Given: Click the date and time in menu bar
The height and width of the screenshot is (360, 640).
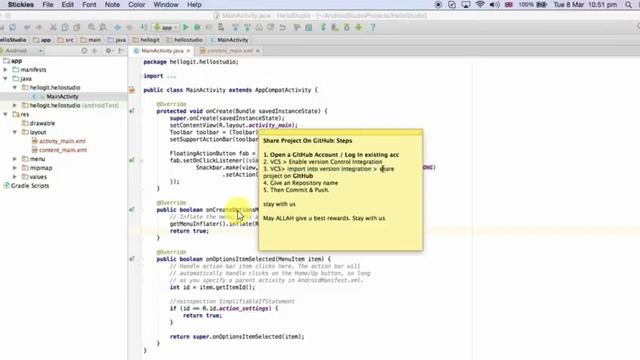Looking at the screenshot, I should tap(585, 4).
